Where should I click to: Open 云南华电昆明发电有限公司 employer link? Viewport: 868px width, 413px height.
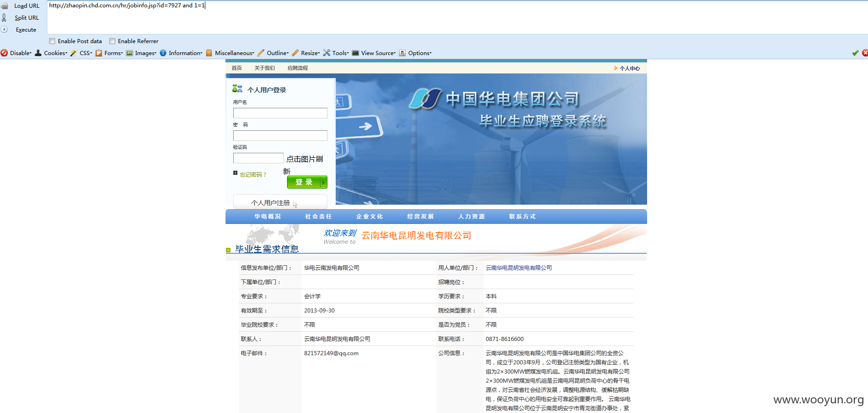(519, 268)
